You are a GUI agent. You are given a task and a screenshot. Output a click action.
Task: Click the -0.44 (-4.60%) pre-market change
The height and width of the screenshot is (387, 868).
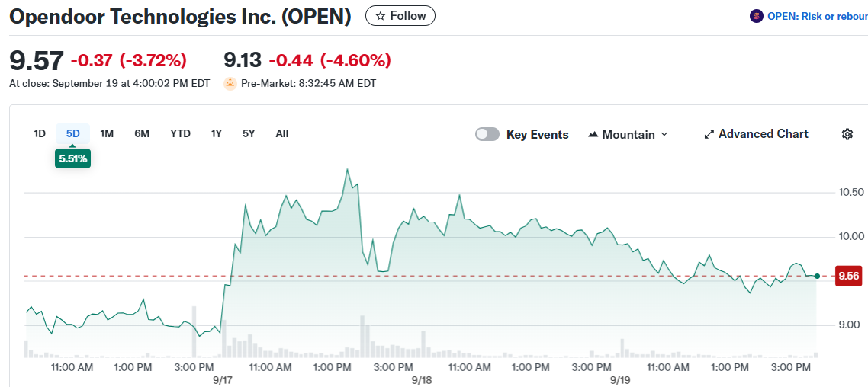click(x=330, y=60)
